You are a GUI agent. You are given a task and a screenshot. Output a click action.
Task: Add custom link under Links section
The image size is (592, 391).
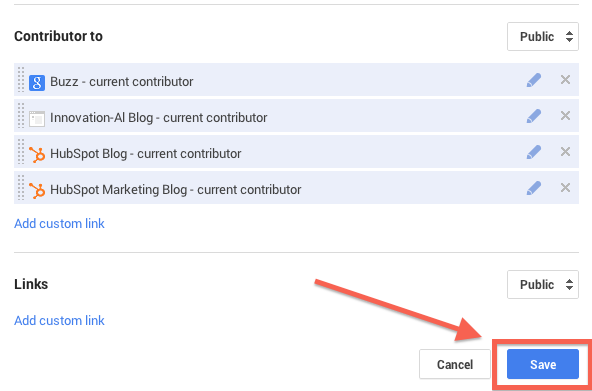pyautogui.click(x=59, y=320)
